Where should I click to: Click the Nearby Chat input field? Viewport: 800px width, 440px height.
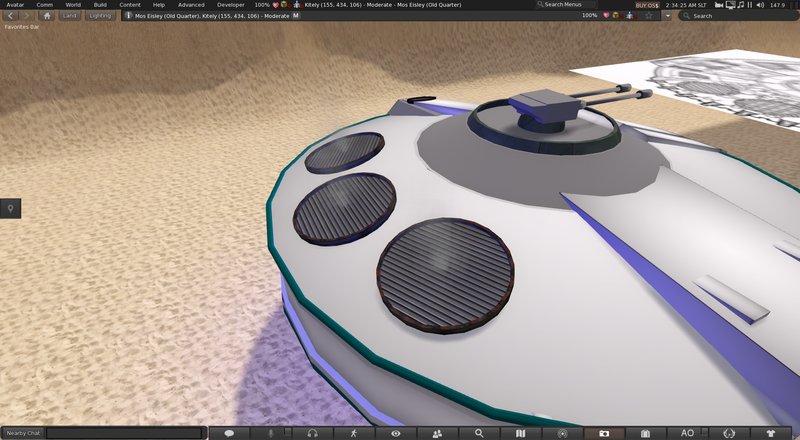tap(124, 433)
